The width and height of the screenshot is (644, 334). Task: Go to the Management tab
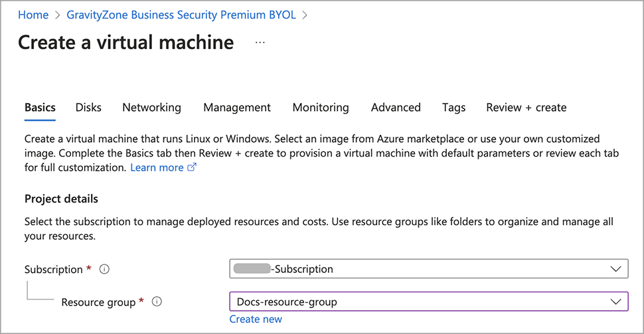237,108
